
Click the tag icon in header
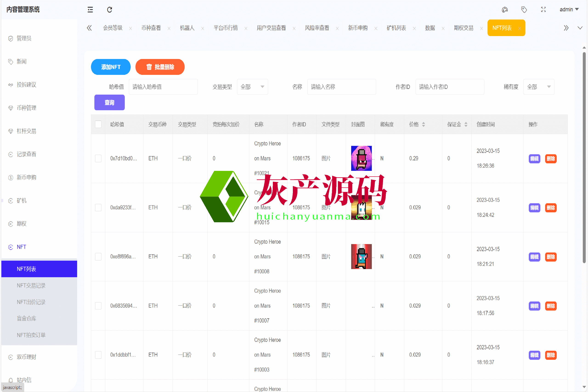[x=524, y=10]
